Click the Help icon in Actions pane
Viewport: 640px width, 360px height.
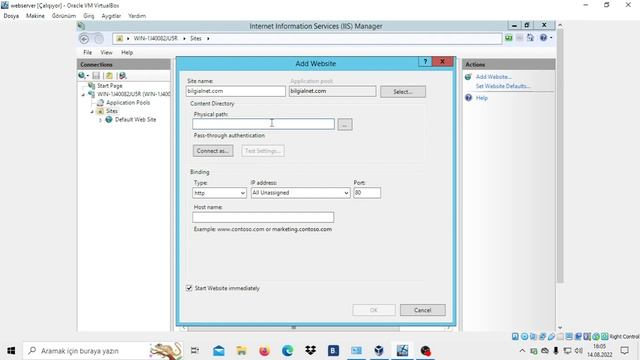pyautogui.click(x=469, y=98)
